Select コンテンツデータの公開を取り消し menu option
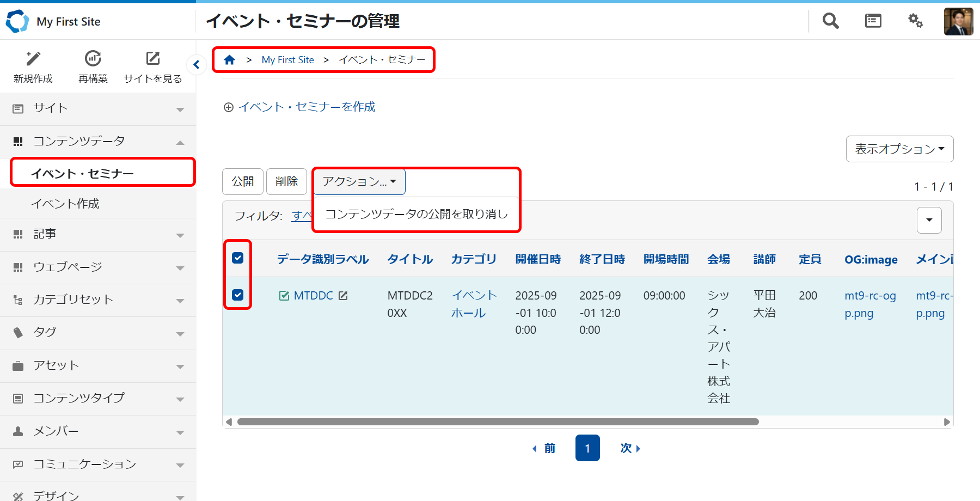Viewport: 980px width, 501px height. click(416, 214)
